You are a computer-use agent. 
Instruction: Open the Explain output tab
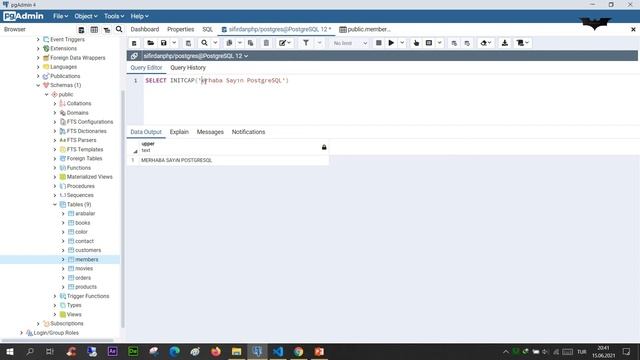point(179,132)
